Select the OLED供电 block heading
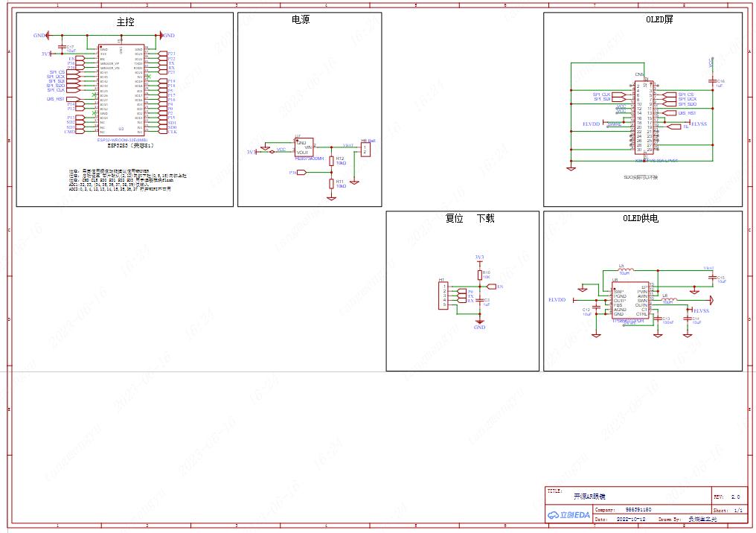The image size is (756, 533). click(640, 219)
